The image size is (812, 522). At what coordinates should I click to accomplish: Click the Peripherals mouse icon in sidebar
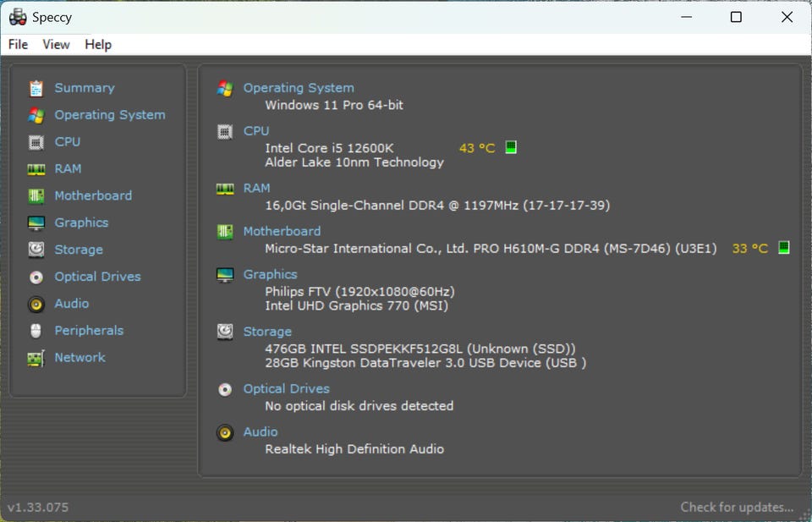[x=36, y=331]
